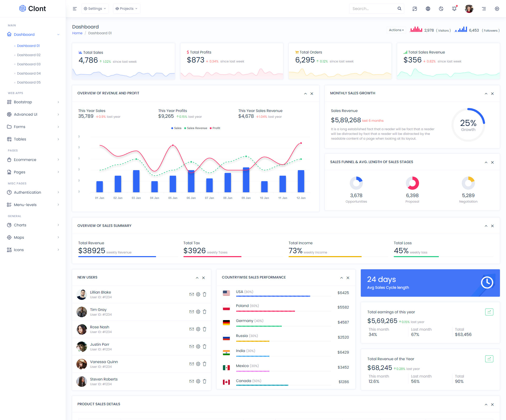Screen dimensions: 506x420
Task: Collapse the Monthly Sales Growth card
Action: coord(486,94)
